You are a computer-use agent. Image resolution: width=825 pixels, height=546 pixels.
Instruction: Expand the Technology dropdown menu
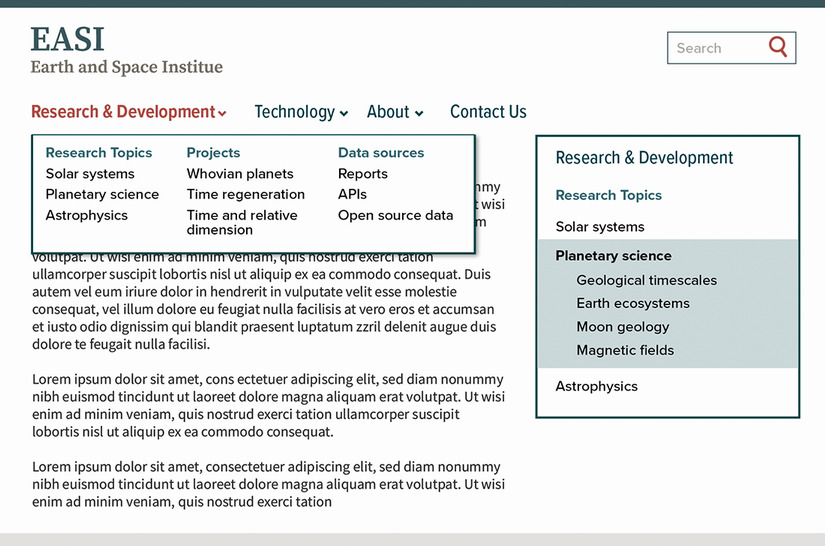point(300,112)
